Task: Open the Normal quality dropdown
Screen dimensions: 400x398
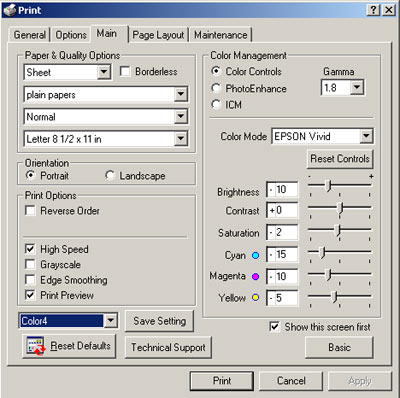Action: [x=180, y=117]
